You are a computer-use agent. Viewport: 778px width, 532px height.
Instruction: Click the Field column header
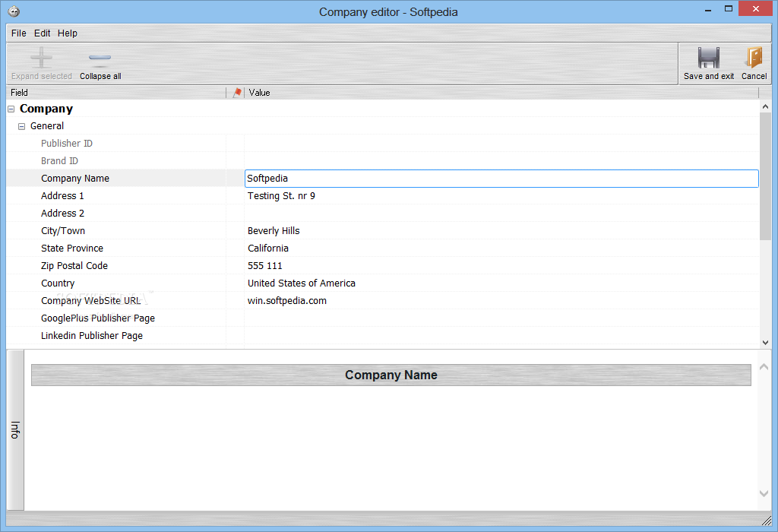[116, 92]
